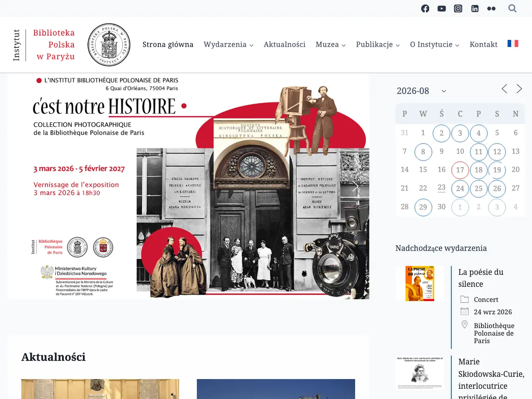Open Aktualności menu item
Image resolution: width=532 pixels, height=399 pixels.
(x=285, y=44)
